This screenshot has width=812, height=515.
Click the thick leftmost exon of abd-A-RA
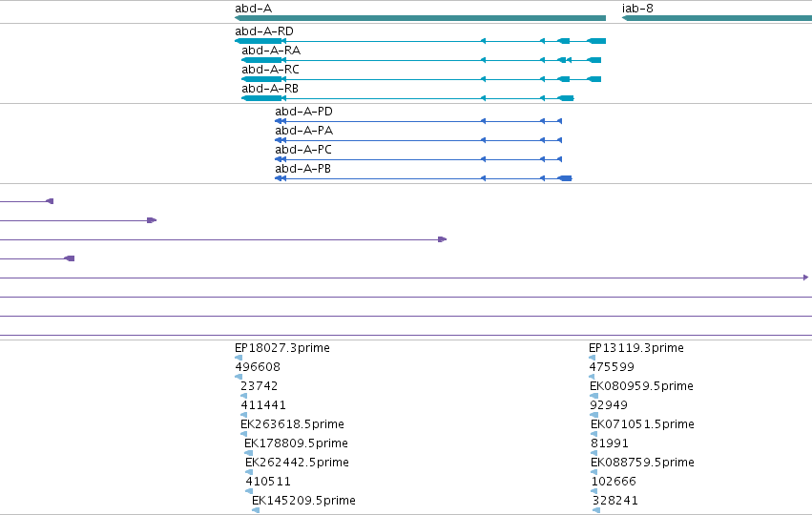coord(261,60)
